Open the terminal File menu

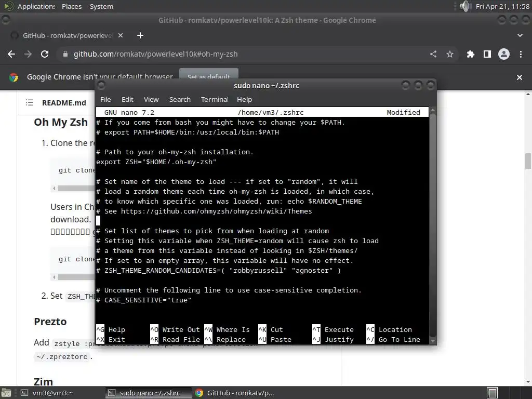point(105,99)
